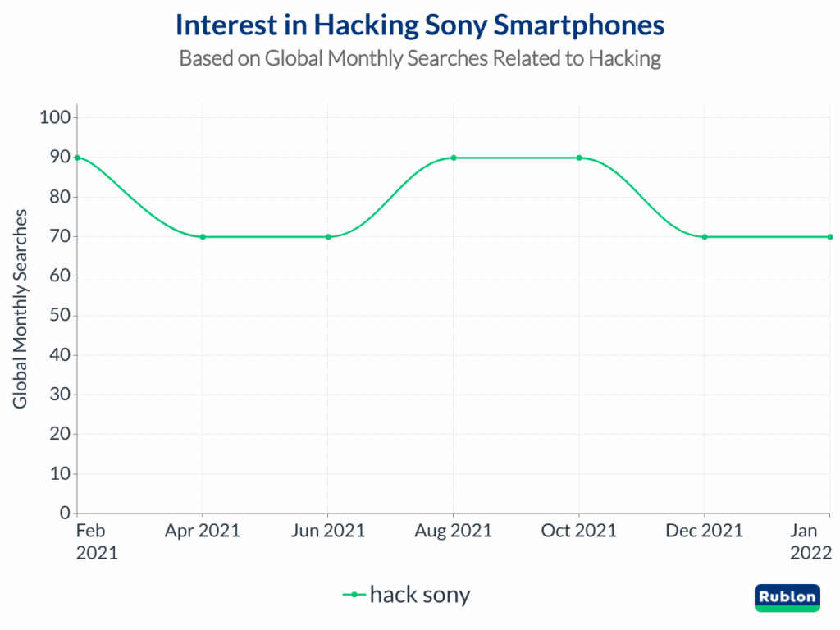Click the subtitle about Global Monthly Searches
The height and width of the screenshot is (630, 840).
pyautogui.click(x=420, y=59)
